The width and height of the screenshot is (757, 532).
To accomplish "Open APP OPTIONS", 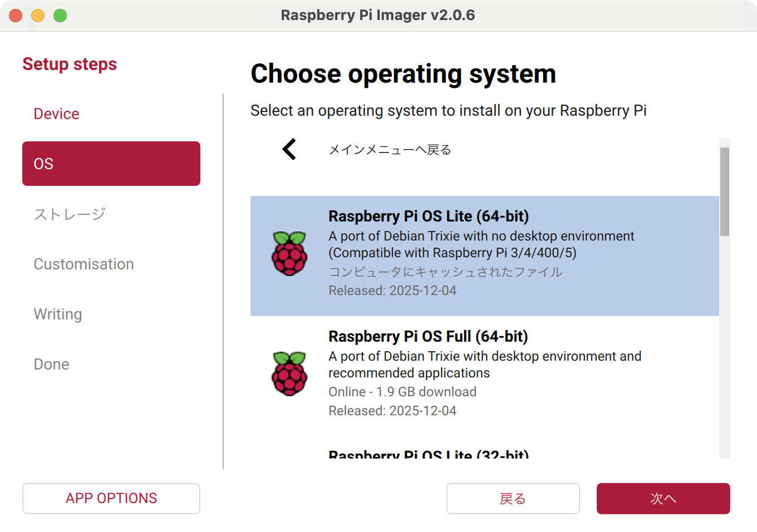I will (x=111, y=499).
